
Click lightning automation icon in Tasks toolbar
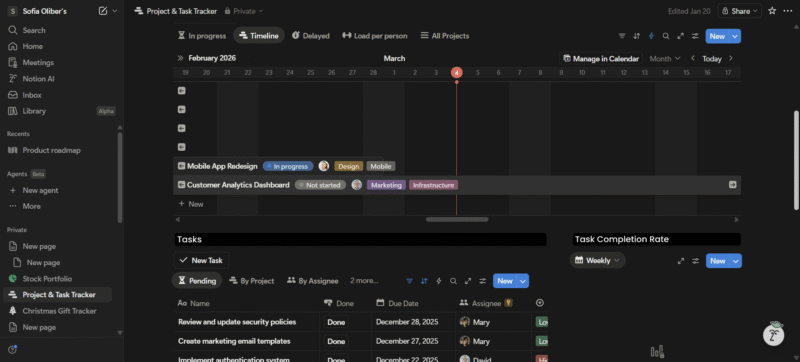(x=439, y=281)
